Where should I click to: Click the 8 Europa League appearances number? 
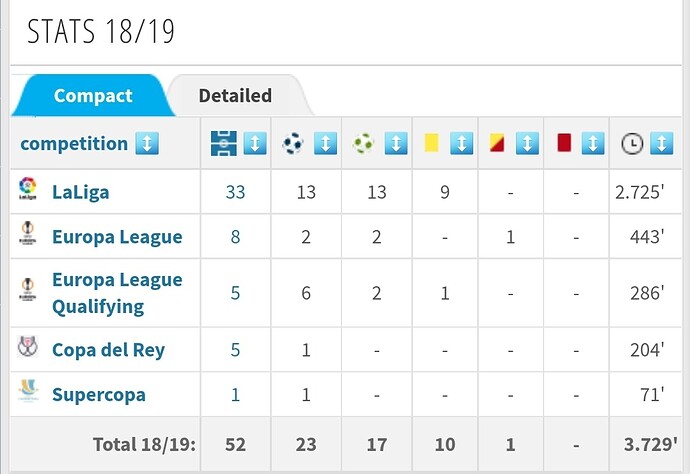coord(235,237)
